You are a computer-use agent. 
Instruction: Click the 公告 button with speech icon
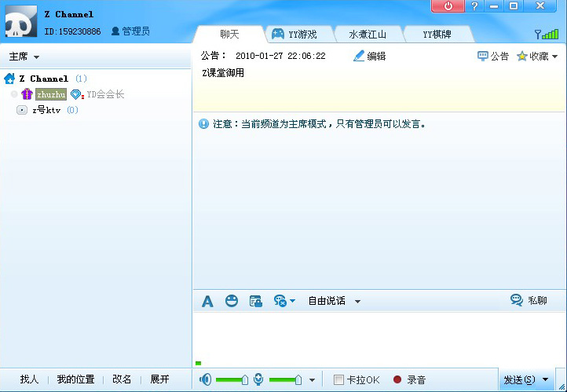click(493, 56)
